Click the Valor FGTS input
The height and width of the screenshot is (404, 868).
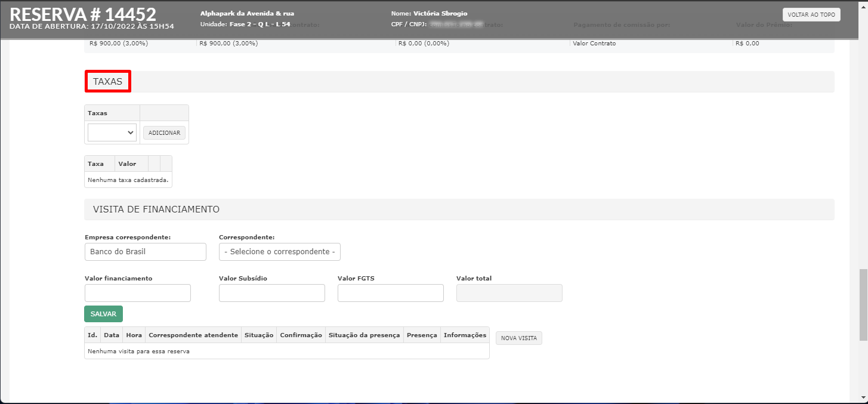[x=391, y=293]
